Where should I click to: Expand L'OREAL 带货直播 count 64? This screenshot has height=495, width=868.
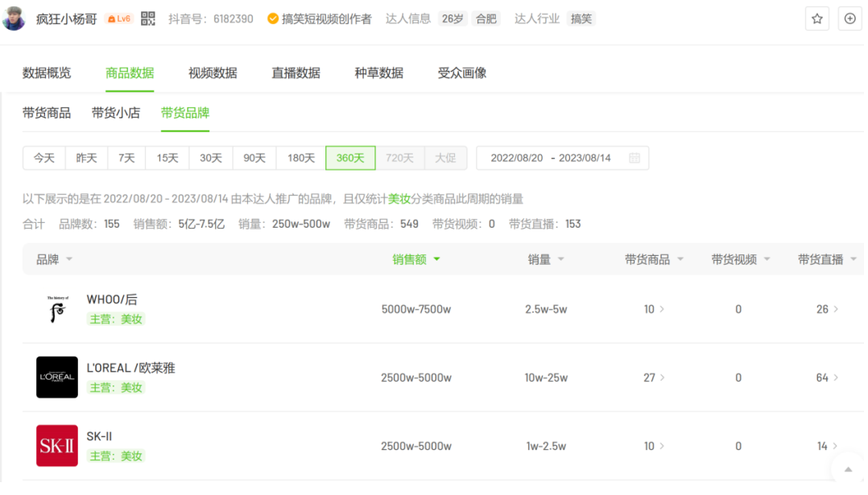point(827,377)
